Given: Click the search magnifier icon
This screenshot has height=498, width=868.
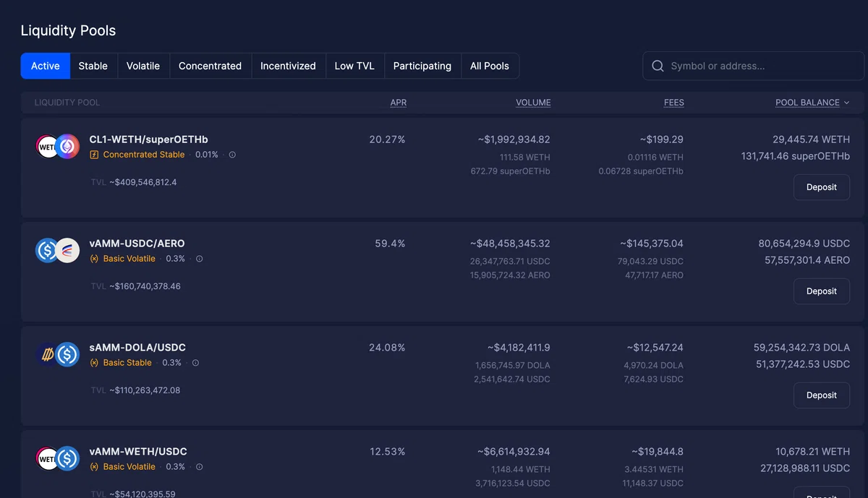Looking at the screenshot, I should coord(658,66).
